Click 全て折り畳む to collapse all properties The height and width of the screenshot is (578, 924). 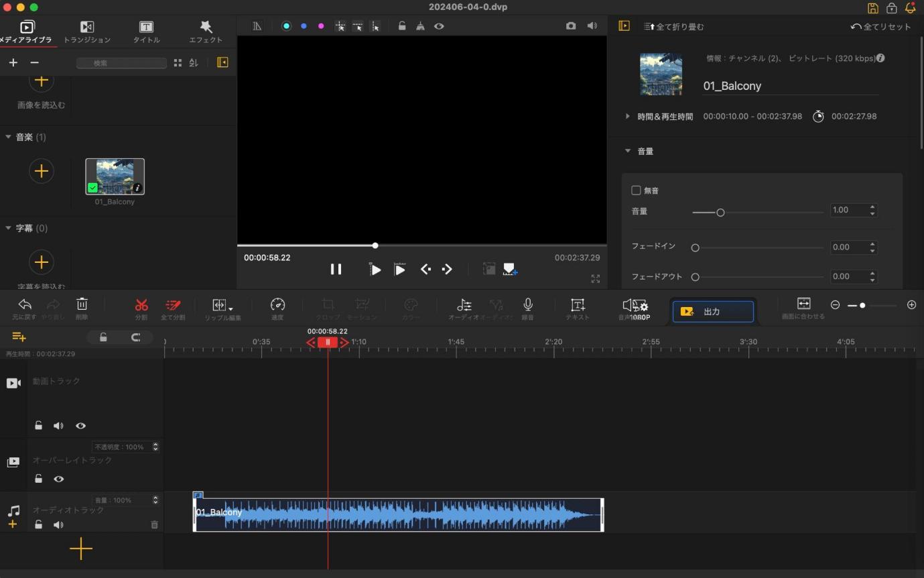[x=674, y=27]
